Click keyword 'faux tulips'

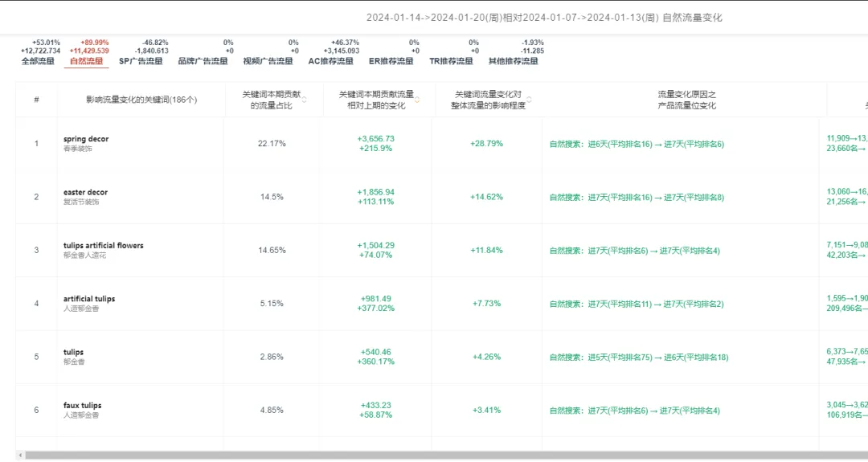point(82,406)
